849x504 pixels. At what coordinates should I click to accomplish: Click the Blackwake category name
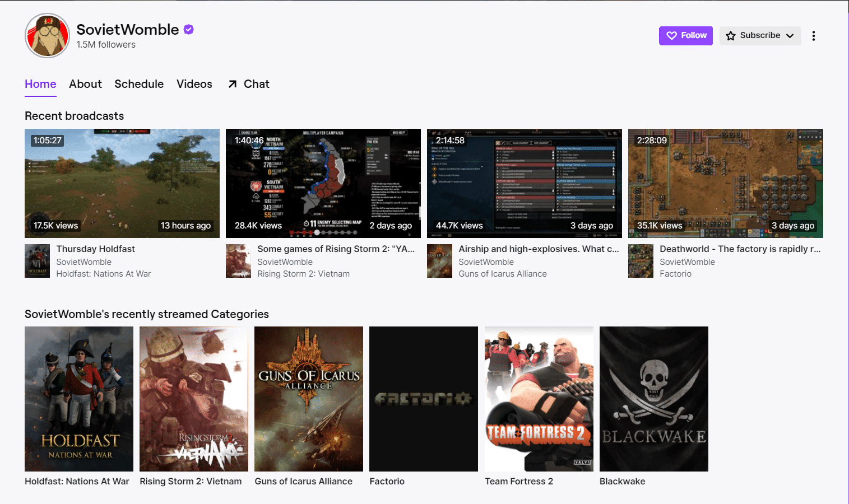(x=623, y=481)
